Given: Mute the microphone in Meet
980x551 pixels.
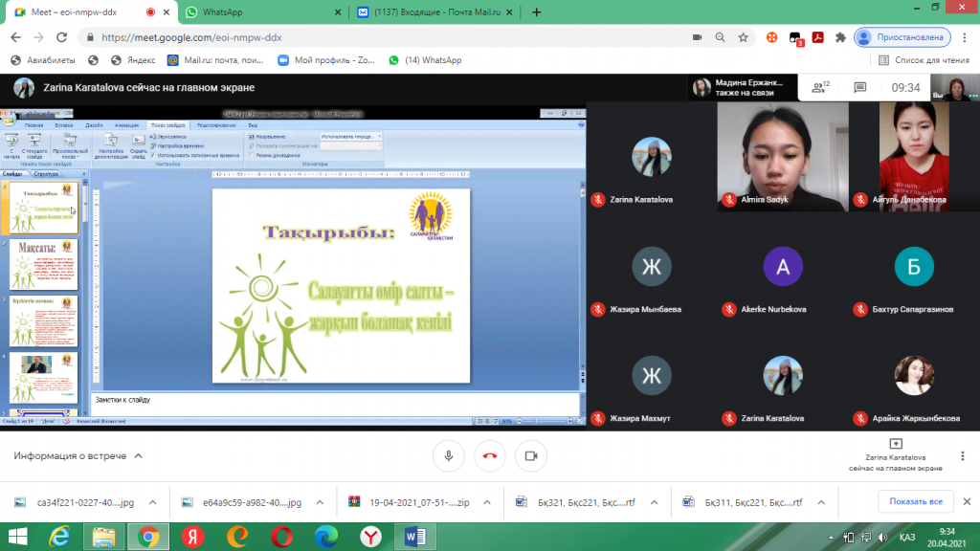Looking at the screenshot, I should pos(448,456).
